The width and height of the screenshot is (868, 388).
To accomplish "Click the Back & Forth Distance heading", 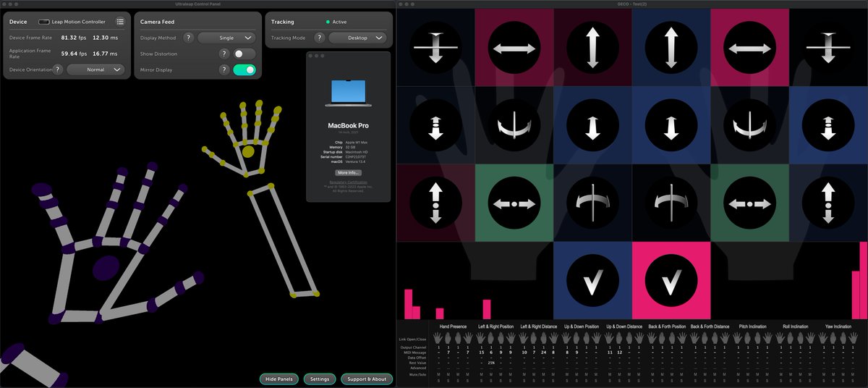I will (x=710, y=326).
